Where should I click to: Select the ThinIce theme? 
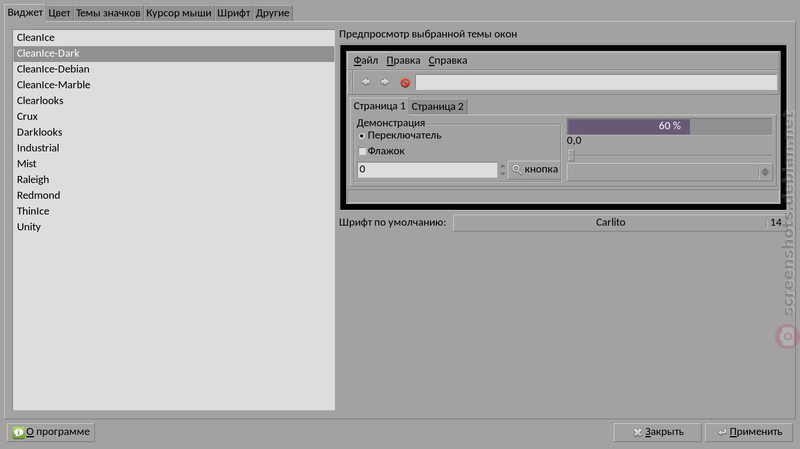(173, 212)
